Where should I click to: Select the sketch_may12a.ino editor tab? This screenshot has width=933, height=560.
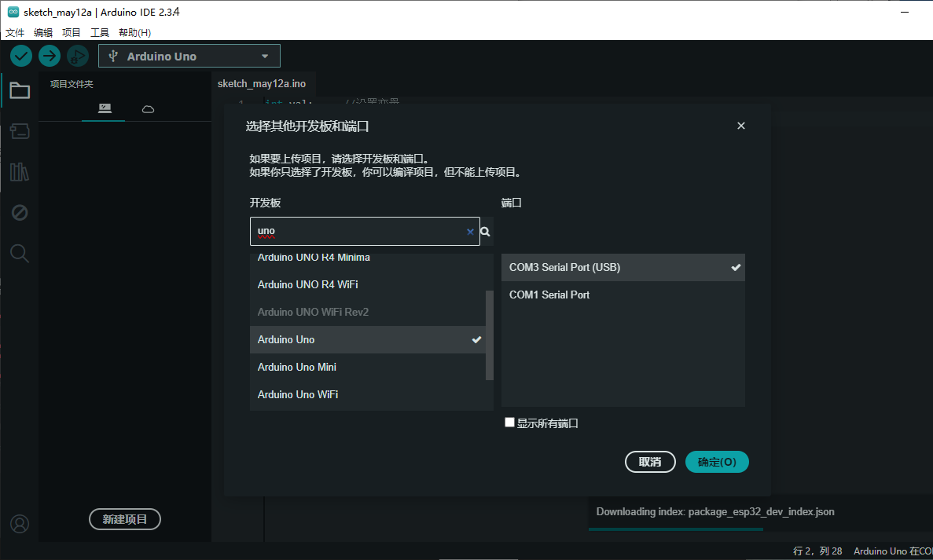(262, 84)
